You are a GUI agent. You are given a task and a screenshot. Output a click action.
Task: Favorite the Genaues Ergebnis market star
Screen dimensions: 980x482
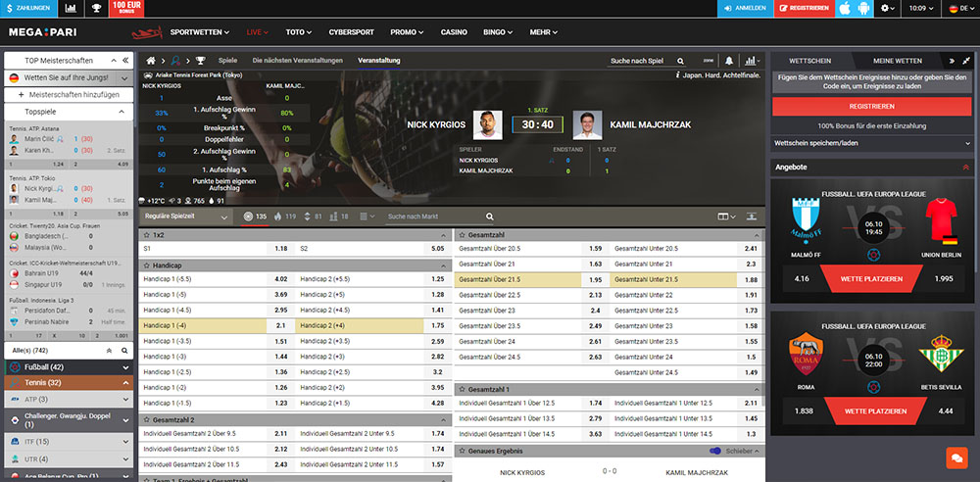(463, 451)
